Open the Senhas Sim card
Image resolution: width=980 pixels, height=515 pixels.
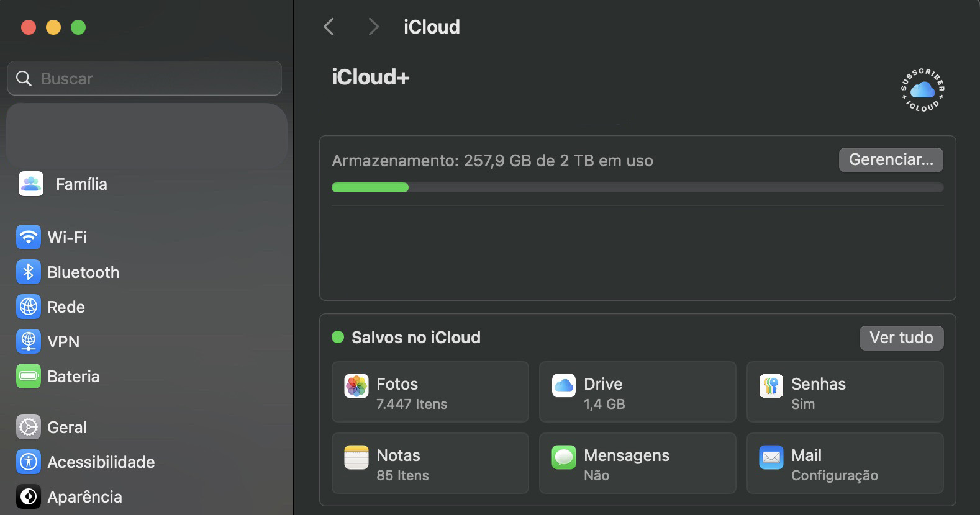point(845,392)
